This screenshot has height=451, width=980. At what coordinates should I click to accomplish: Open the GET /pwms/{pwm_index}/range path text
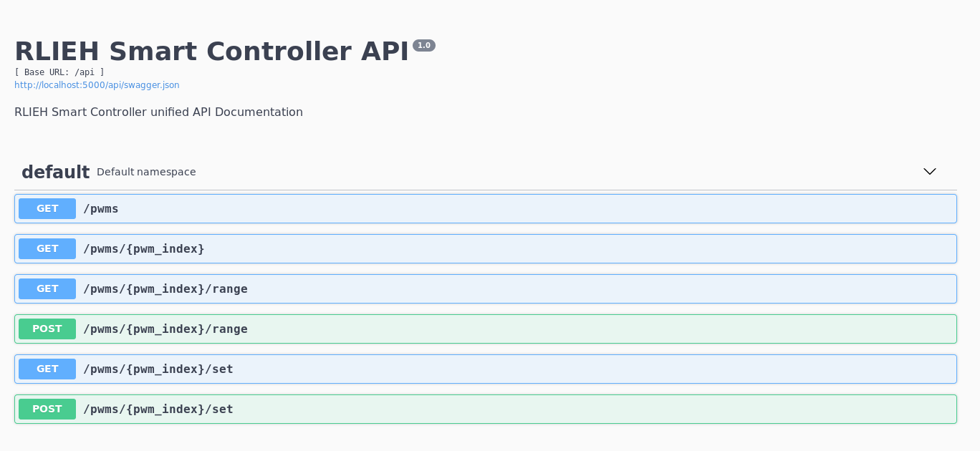pos(165,289)
